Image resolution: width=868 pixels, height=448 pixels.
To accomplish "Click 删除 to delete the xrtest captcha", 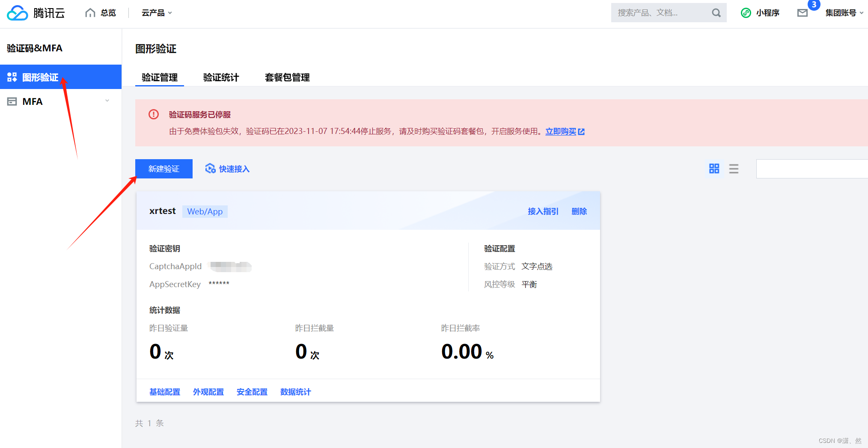I will [x=580, y=211].
